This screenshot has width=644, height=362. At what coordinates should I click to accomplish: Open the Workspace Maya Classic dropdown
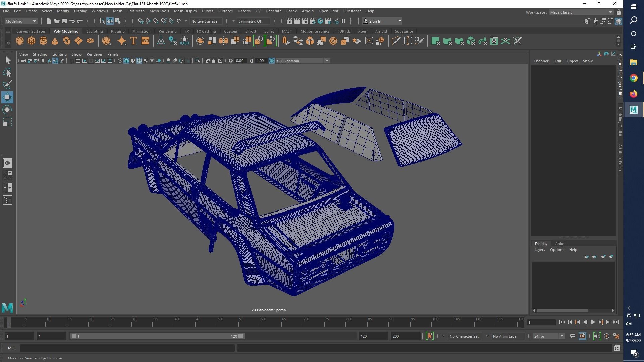click(581, 12)
